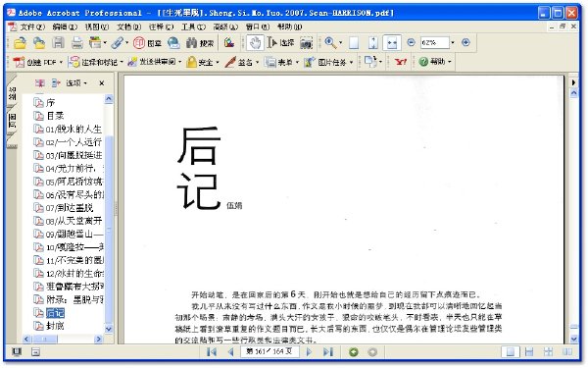Open the 视图 View menu
Screen dimensions: 588x368
click(97, 27)
